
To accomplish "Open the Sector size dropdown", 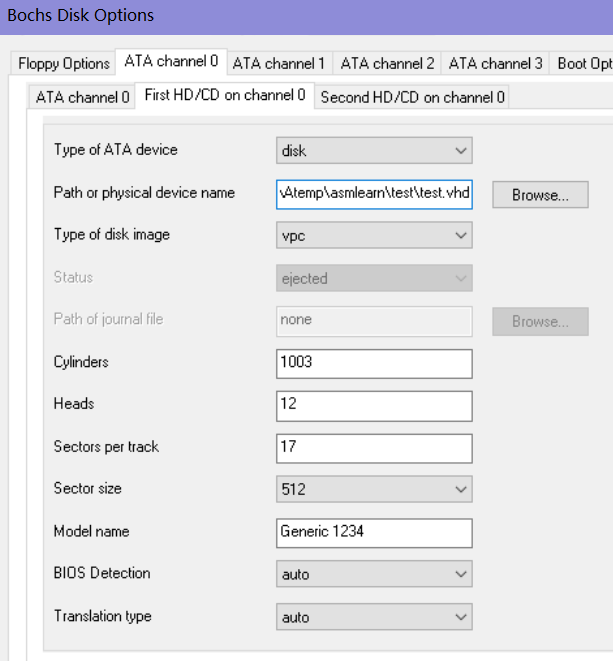I will tap(374, 489).
